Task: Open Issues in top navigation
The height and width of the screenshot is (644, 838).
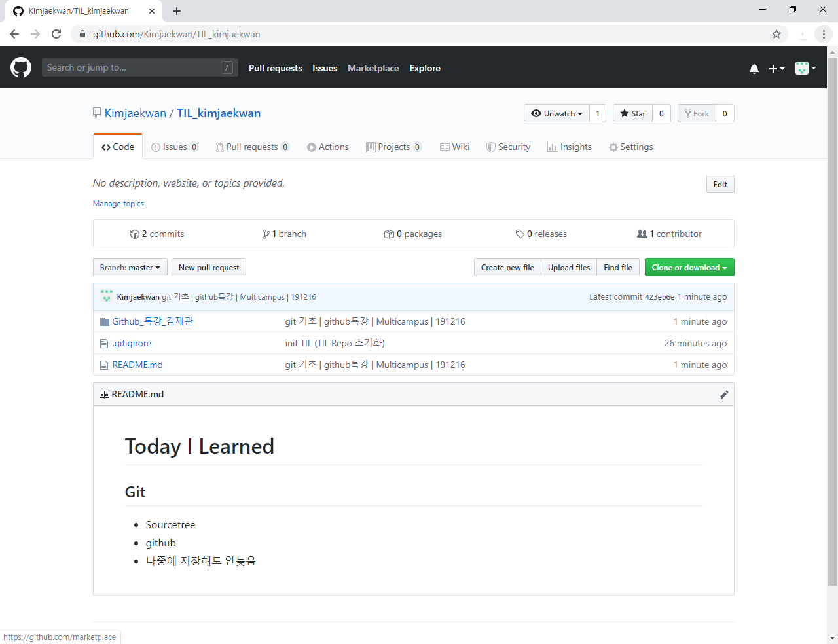Action: (x=325, y=68)
